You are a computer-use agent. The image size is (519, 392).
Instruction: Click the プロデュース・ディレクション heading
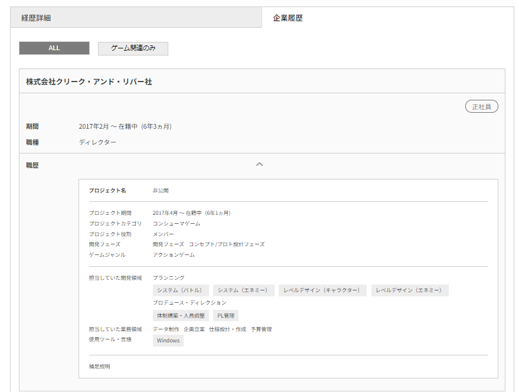[189, 303]
